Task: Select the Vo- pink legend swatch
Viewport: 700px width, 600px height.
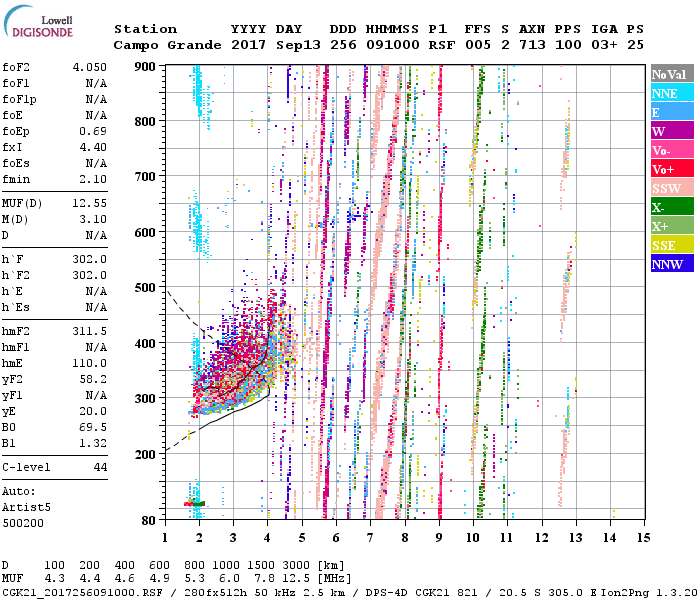Action: point(670,150)
